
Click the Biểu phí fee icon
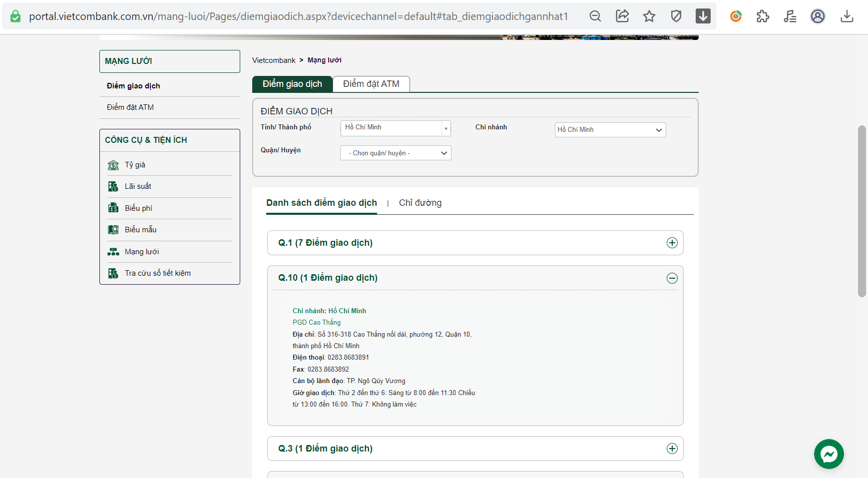[113, 208]
